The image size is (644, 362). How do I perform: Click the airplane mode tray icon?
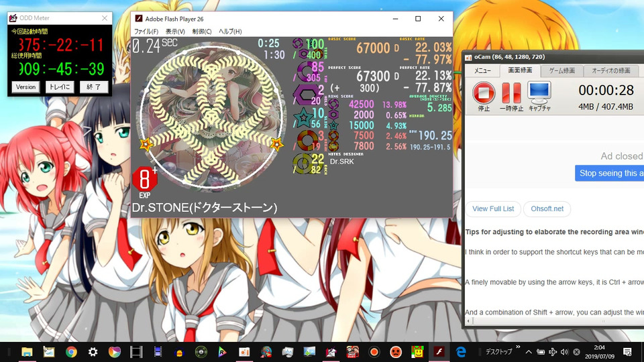click(x=553, y=352)
